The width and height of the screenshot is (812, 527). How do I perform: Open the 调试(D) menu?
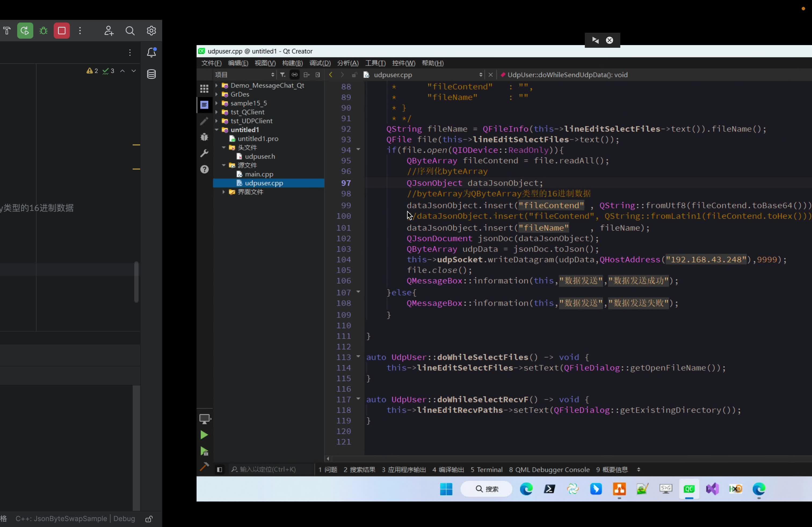(320, 63)
